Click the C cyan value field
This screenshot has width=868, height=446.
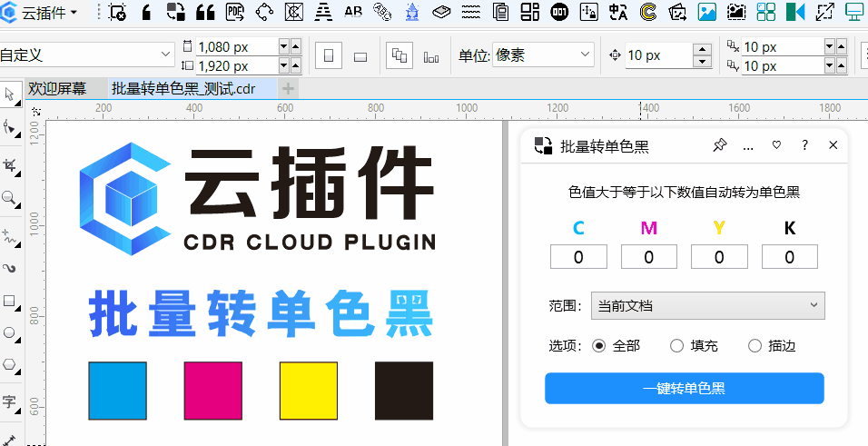[578, 257]
